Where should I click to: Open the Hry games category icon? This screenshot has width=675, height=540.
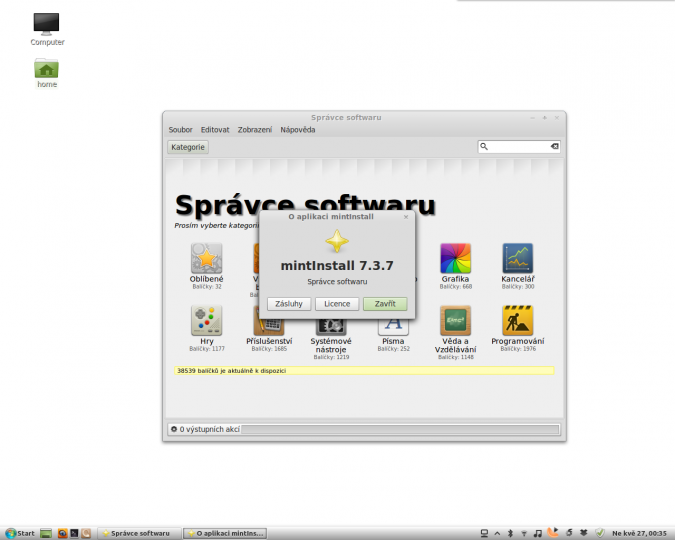tap(207, 320)
